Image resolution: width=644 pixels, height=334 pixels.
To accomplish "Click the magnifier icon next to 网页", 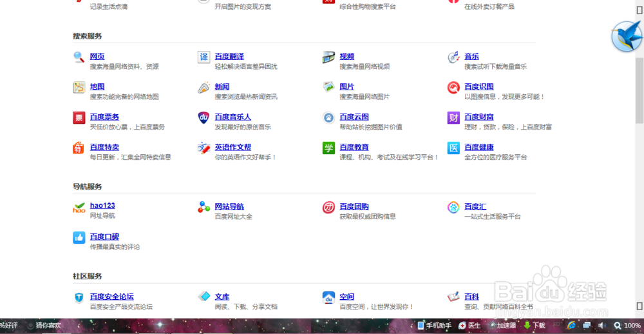I will coord(79,57).
